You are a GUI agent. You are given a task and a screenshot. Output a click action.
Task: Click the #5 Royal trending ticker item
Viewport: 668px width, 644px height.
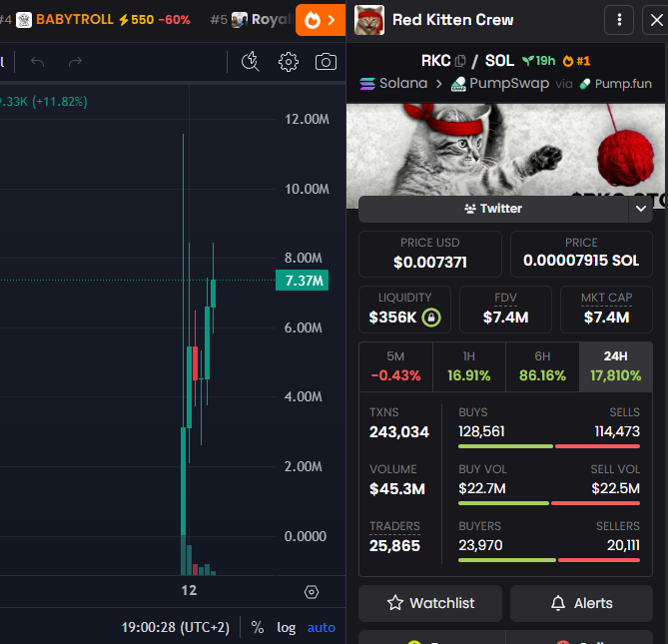pyautogui.click(x=251, y=20)
